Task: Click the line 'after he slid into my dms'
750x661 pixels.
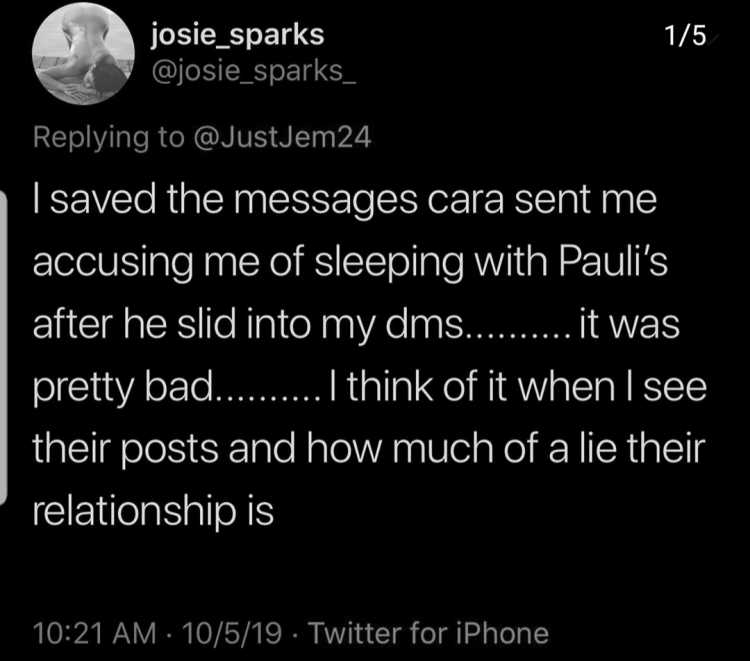Action: [x=248, y=325]
